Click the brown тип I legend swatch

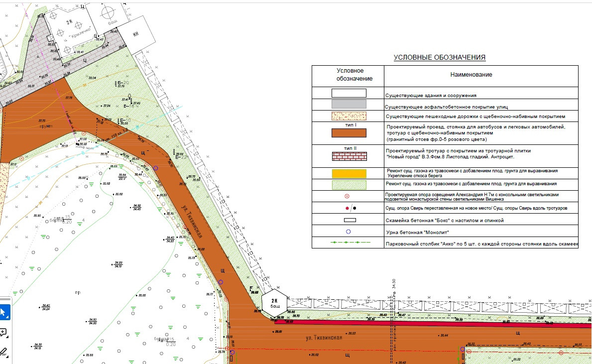pyautogui.click(x=349, y=133)
